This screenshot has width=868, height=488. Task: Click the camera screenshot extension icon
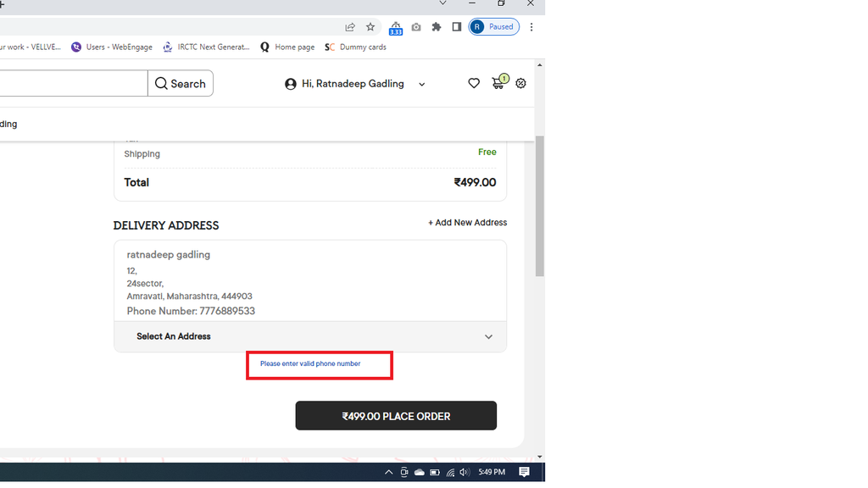[416, 26]
